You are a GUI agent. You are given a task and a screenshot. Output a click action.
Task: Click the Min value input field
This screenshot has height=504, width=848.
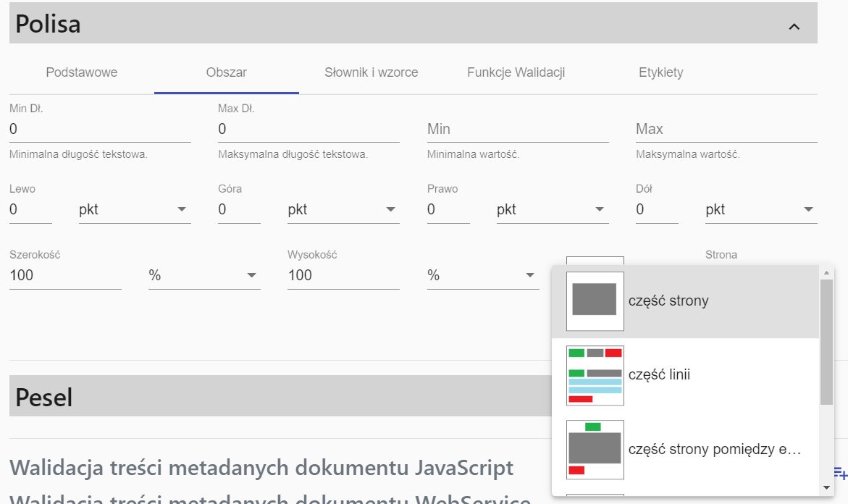pos(517,129)
